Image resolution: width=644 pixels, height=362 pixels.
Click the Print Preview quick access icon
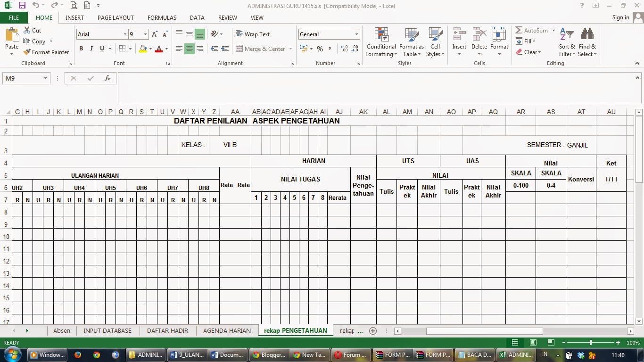pos(74,6)
